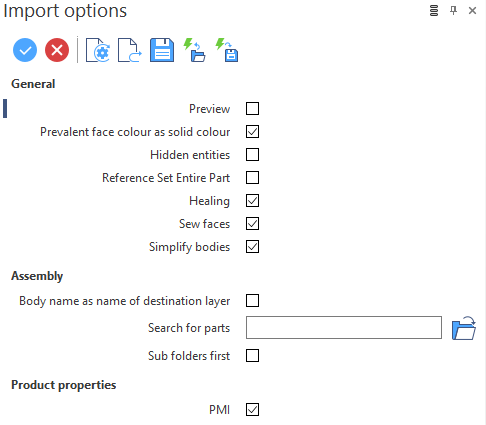Click quick save disk icon with lightning bolt
Screen dimensions: 486x425
[x=227, y=50]
